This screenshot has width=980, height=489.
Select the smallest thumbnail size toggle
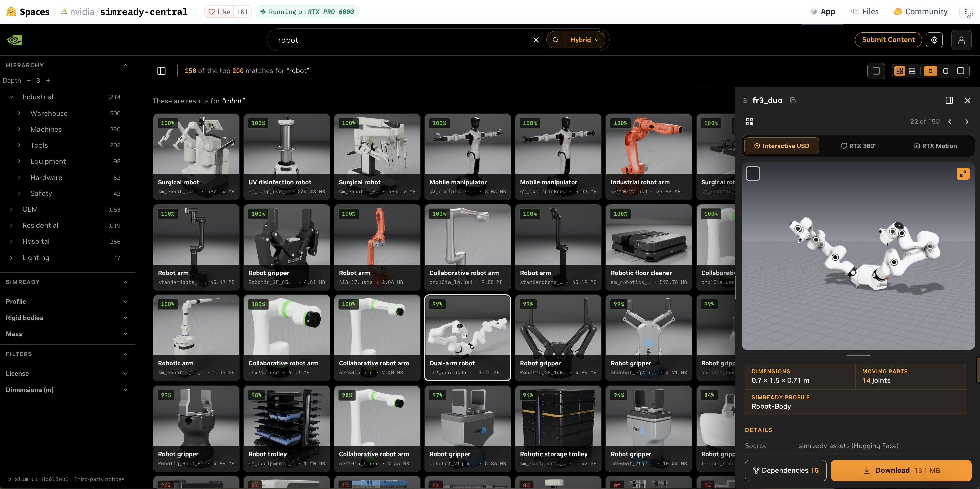tap(930, 71)
